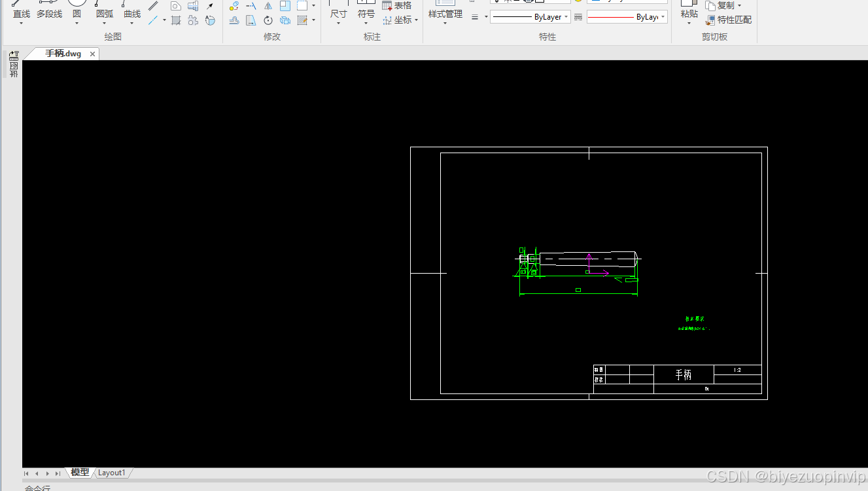This screenshot has height=491, width=868.
Task: Expand the blue diagonal line tool dropdown arrow
Action: [164, 20]
